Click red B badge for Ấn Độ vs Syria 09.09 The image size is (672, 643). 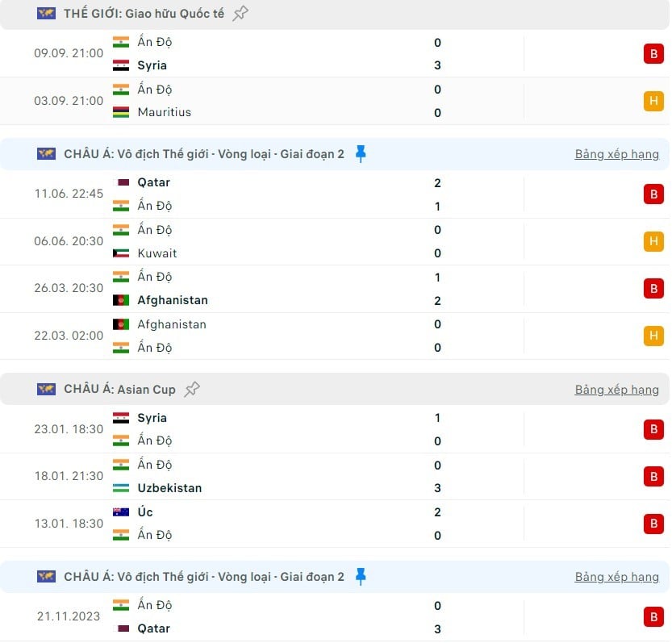[x=653, y=53]
